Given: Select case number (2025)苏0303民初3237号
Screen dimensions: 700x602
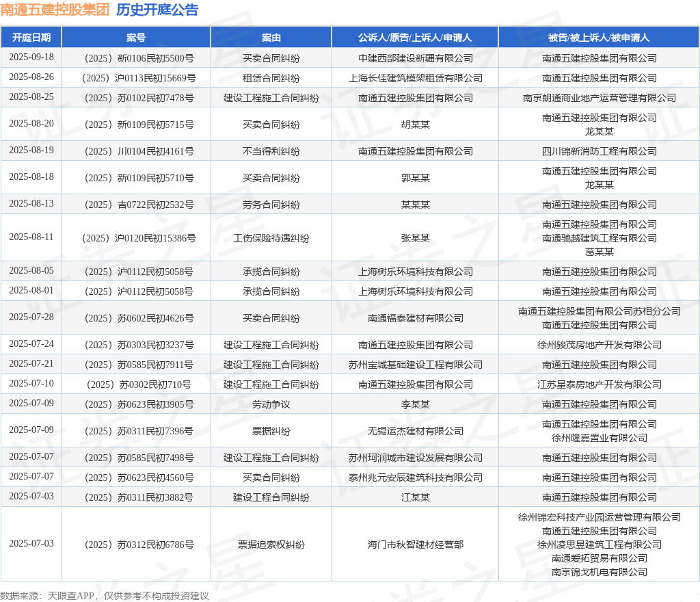Looking at the screenshot, I should [x=139, y=345].
